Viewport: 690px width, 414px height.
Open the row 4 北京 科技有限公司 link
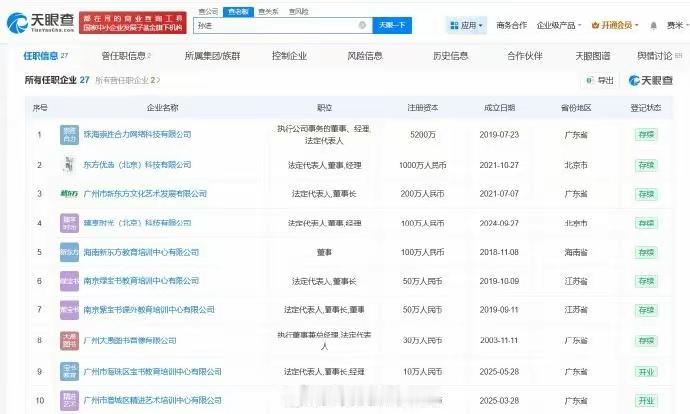pyautogui.click(x=137, y=223)
